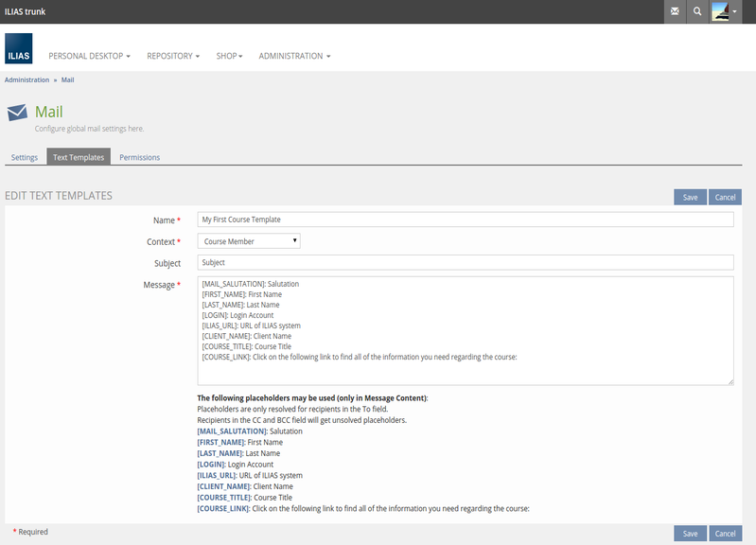Switch to the Settings tab
The width and height of the screenshot is (756, 545).
click(25, 157)
